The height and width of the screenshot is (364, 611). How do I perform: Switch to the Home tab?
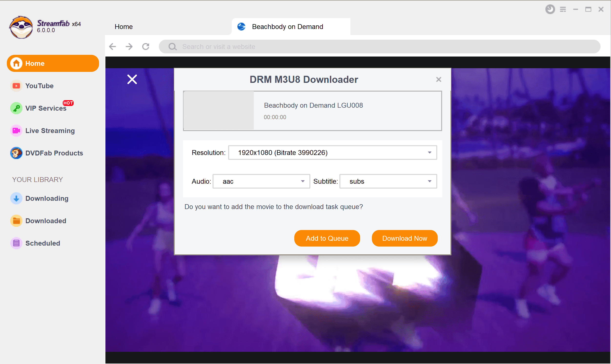(124, 26)
